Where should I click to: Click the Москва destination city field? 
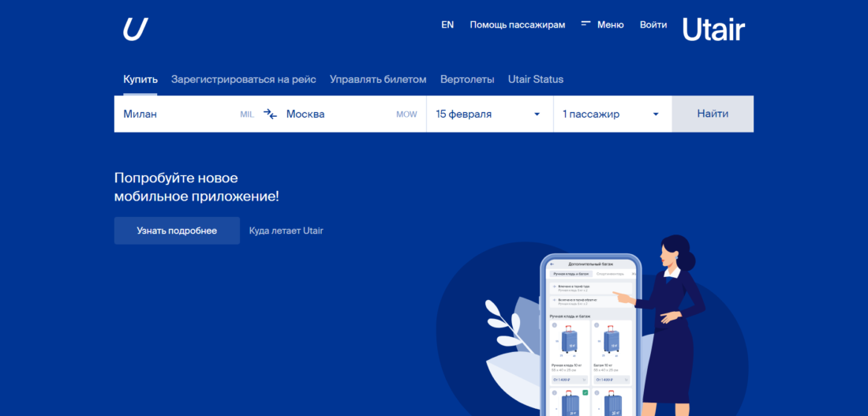(339, 114)
